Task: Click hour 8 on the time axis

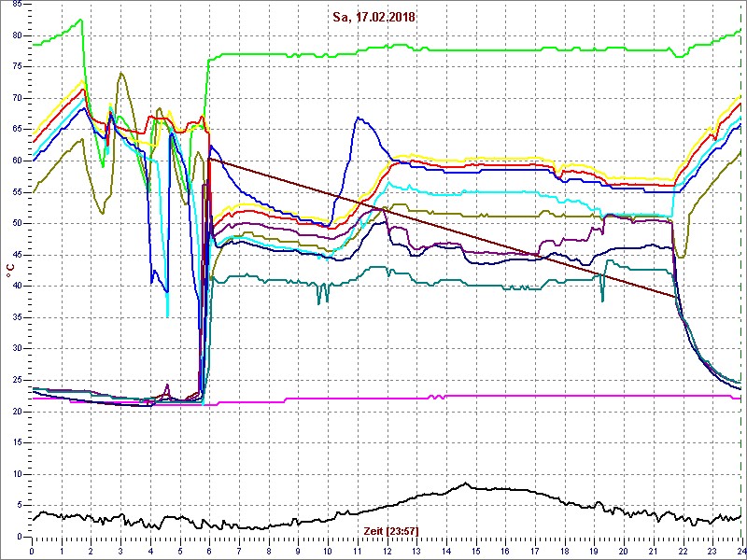Action: point(269,549)
